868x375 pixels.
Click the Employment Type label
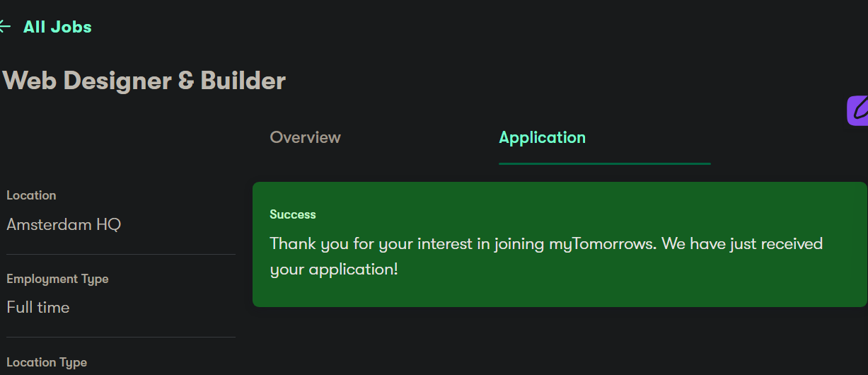pos(57,279)
